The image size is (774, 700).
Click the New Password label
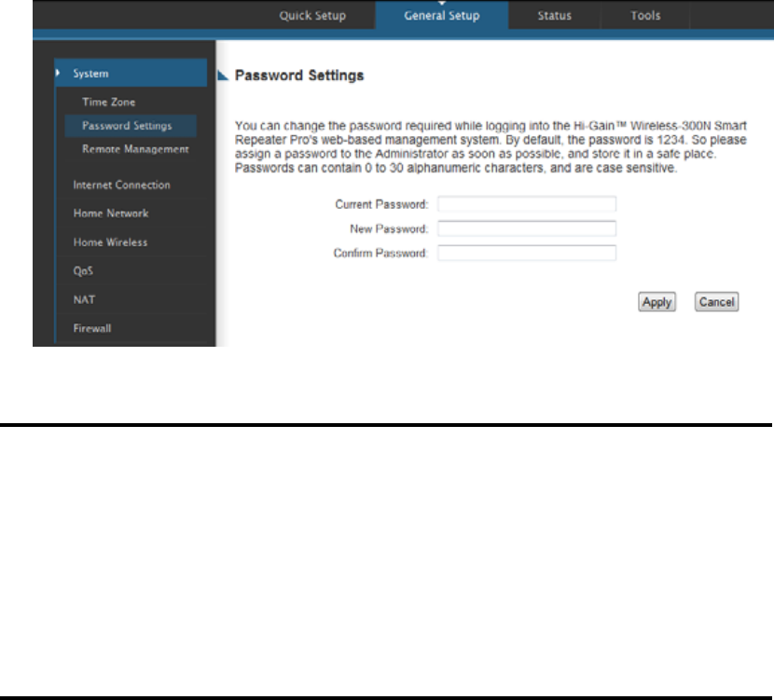point(389,229)
